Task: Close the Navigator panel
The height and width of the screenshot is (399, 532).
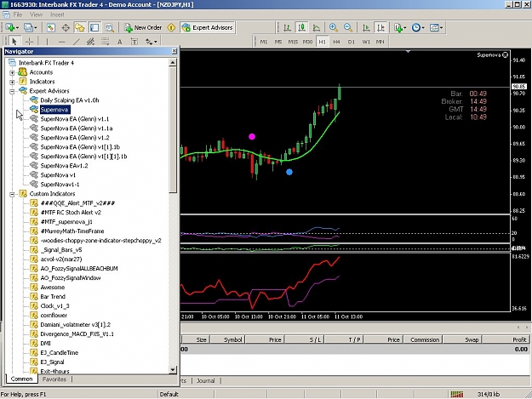Action: (x=174, y=51)
